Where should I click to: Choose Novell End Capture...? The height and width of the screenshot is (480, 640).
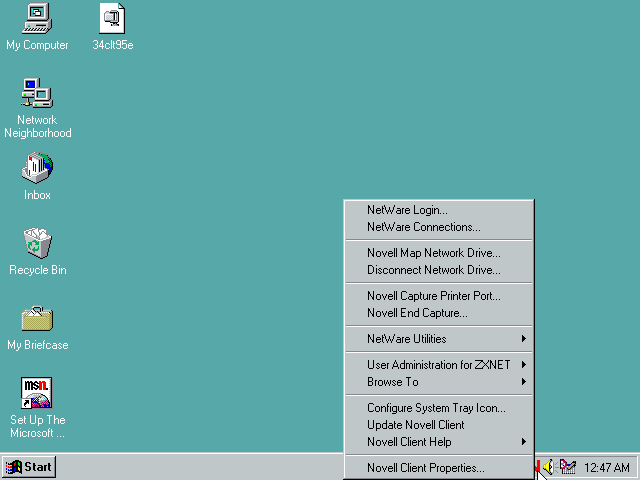pyautogui.click(x=439, y=313)
